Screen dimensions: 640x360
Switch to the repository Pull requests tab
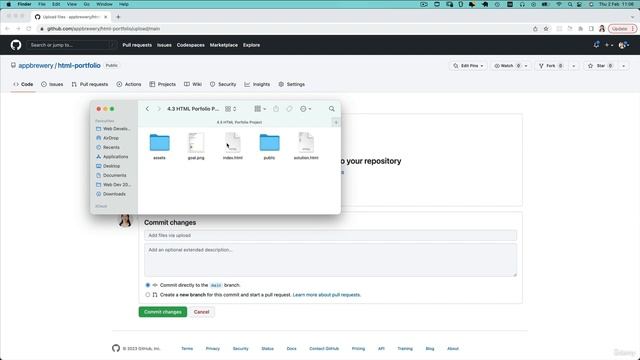pyautogui.click(x=90, y=84)
